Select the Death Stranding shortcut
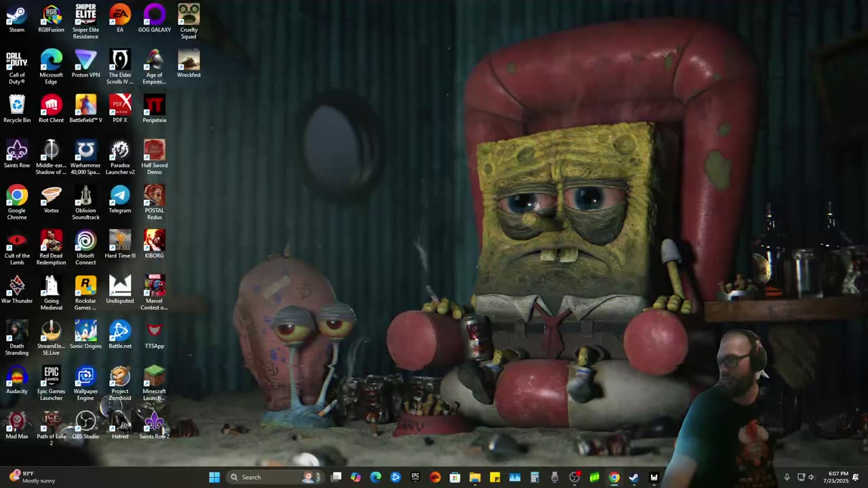The image size is (868, 488). (17, 338)
